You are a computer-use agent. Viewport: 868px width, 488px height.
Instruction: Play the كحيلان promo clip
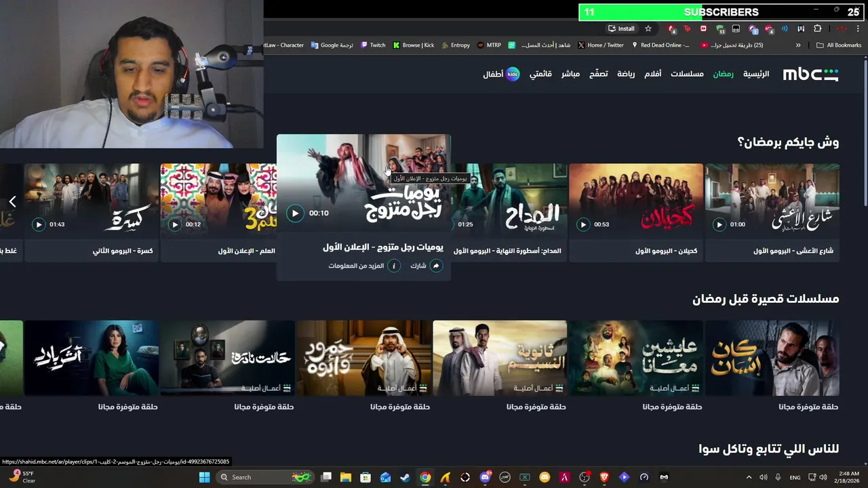(x=583, y=224)
